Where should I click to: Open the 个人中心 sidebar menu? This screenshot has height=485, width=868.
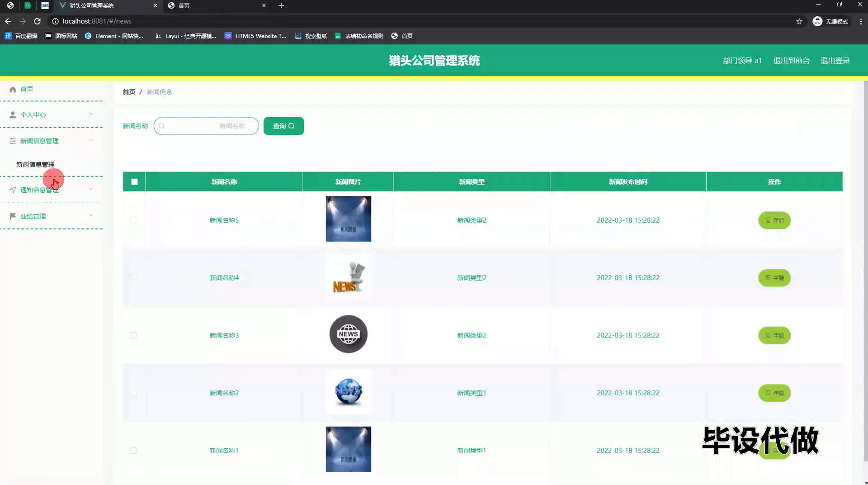pyautogui.click(x=52, y=115)
